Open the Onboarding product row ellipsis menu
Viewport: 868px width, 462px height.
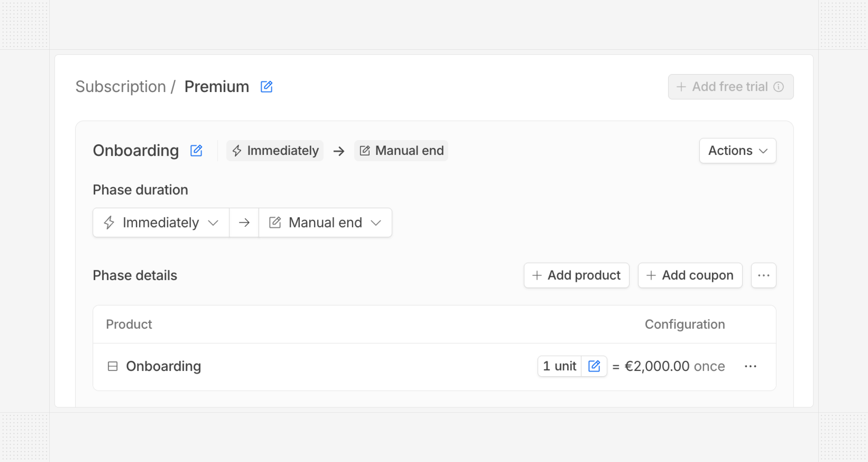[751, 366]
